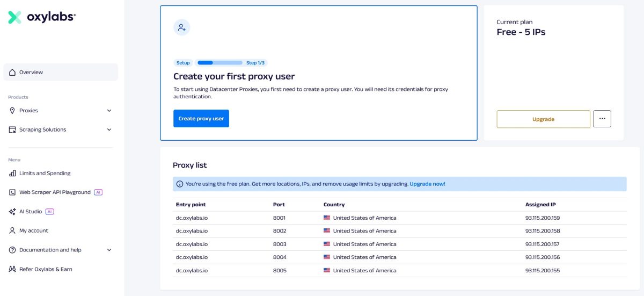Expand Documentation and help chevron
The width and height of the screenshot is (644, 296).
point(109,250)
